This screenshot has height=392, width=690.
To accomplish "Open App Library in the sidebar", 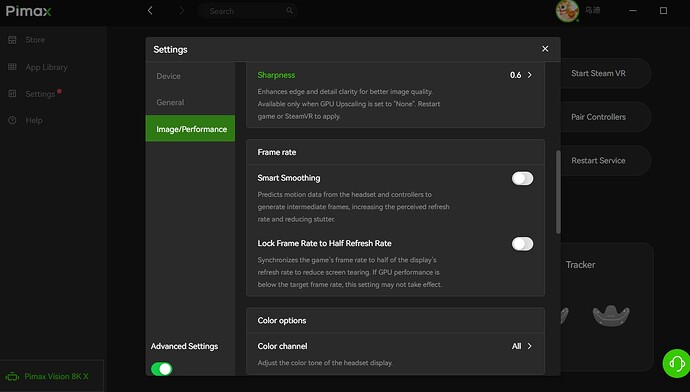I will pyautogui.click(x=46, y=67).
